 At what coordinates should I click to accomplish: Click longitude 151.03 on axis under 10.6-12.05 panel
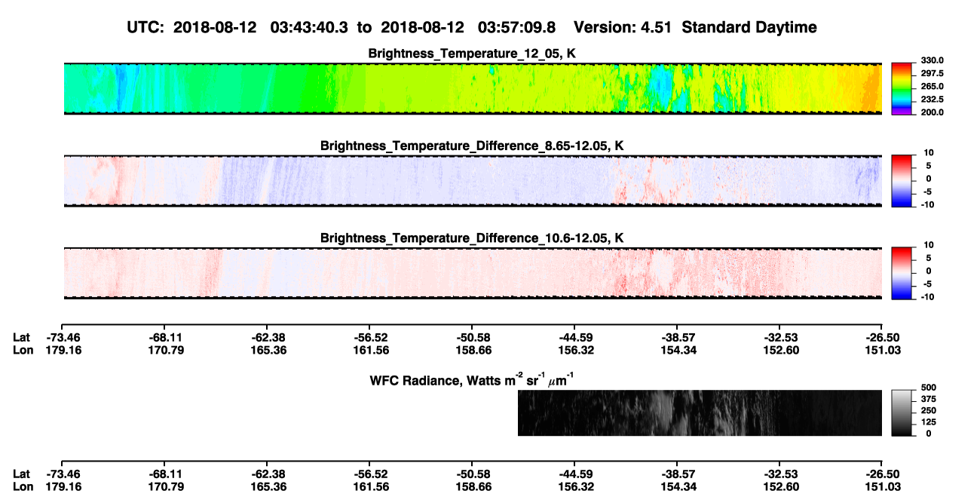[x=885, y=350]
